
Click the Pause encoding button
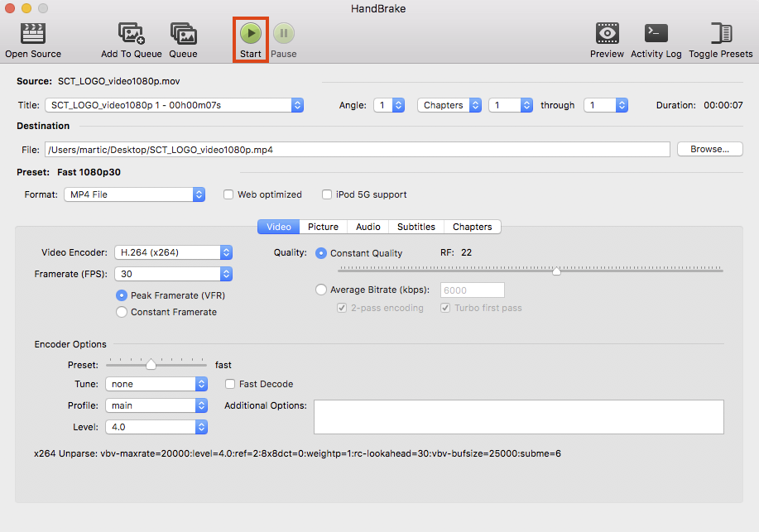pos(284,33)
